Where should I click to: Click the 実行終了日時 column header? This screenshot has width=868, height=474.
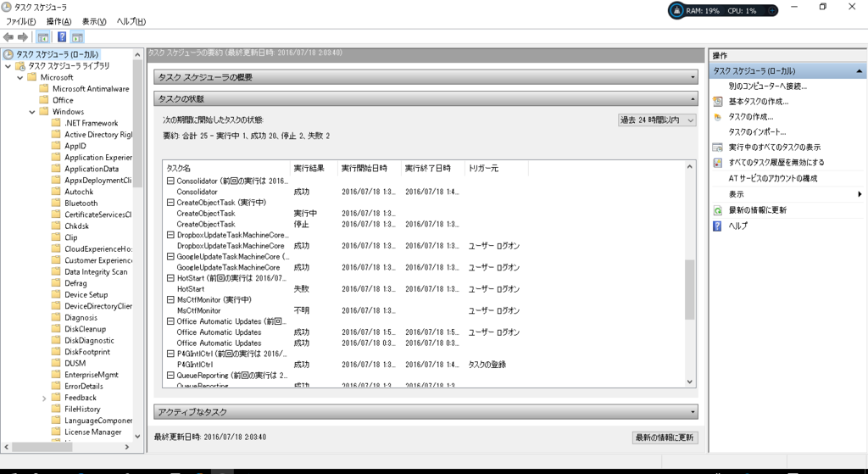point(433,169)
